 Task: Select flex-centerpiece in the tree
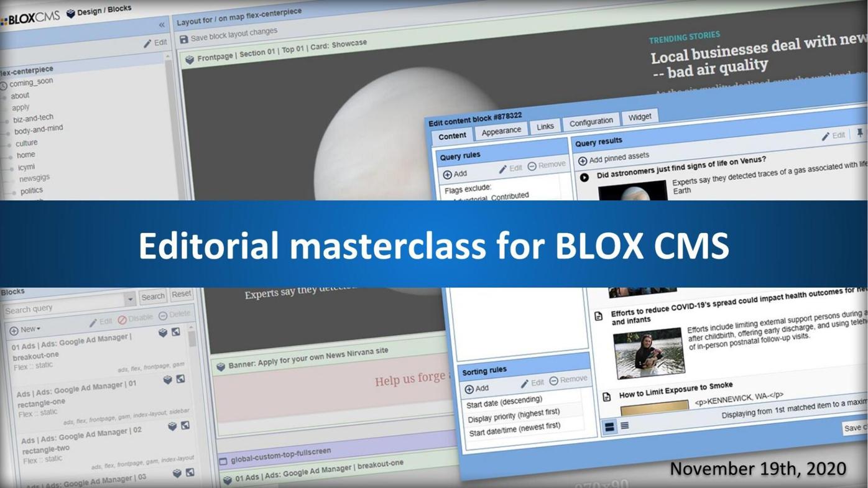[27, 70]
